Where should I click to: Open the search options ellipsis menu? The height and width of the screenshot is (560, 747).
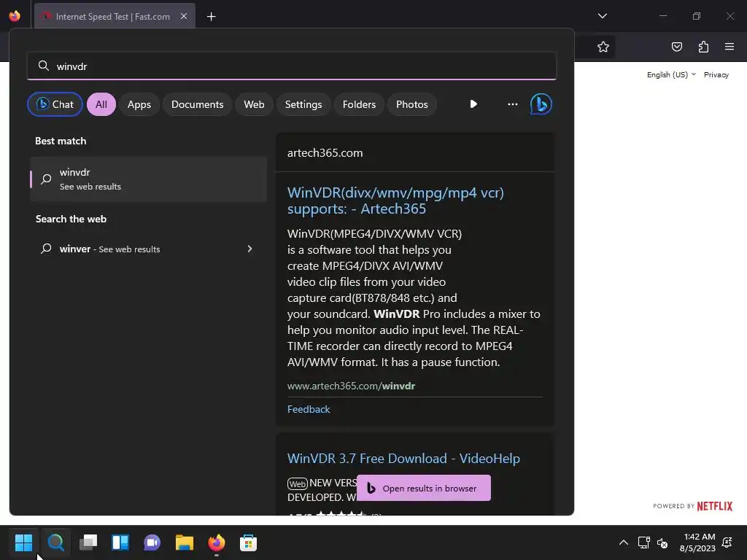point(513,104)
